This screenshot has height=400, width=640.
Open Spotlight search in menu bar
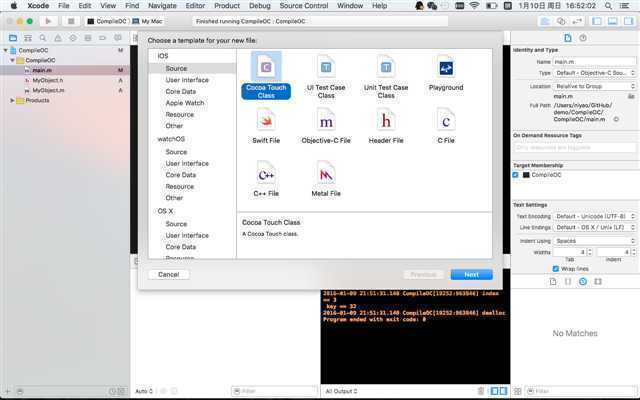click(608, 6)
